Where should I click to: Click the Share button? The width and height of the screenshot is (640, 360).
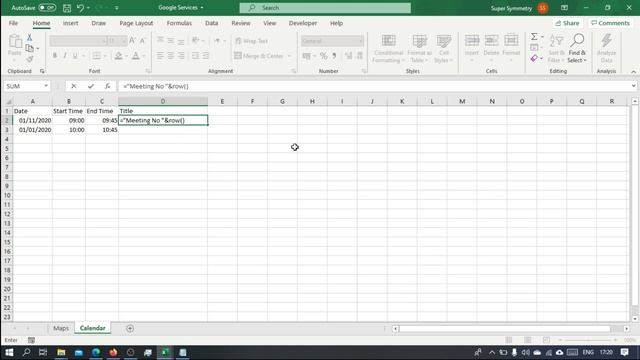point(567,23)
